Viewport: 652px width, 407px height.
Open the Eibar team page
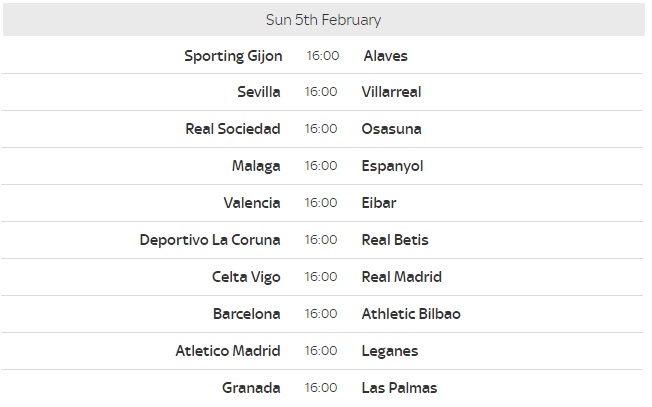click(379, 203)
